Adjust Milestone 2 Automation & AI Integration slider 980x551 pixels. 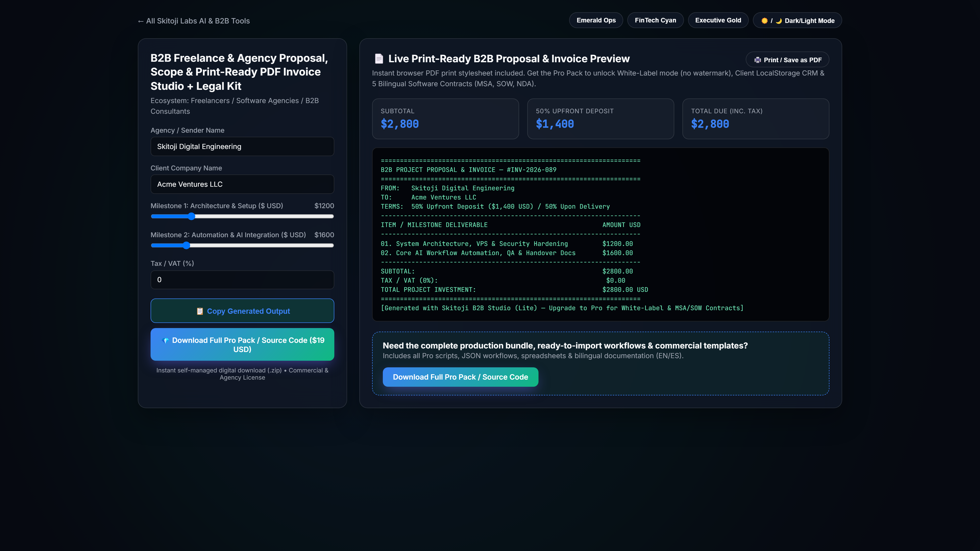(x=242, y=246)
